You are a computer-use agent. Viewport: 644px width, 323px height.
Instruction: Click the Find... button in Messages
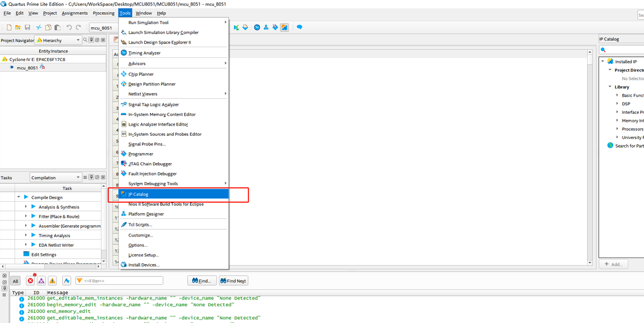click(x=202, y=281)
